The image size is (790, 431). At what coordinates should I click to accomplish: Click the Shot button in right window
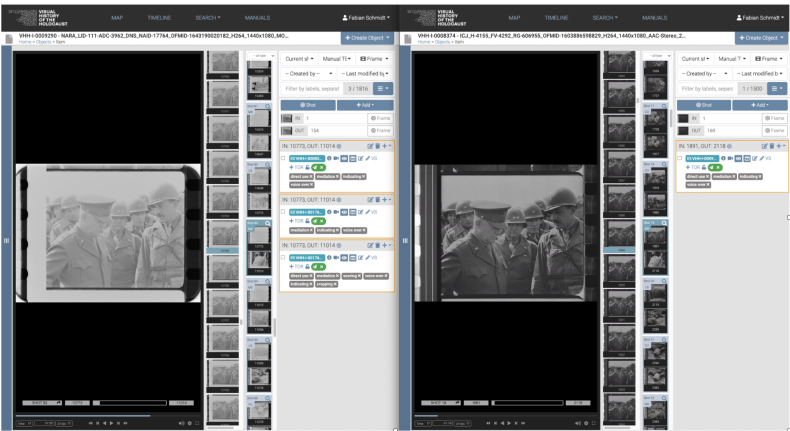(x=704, y=105)
